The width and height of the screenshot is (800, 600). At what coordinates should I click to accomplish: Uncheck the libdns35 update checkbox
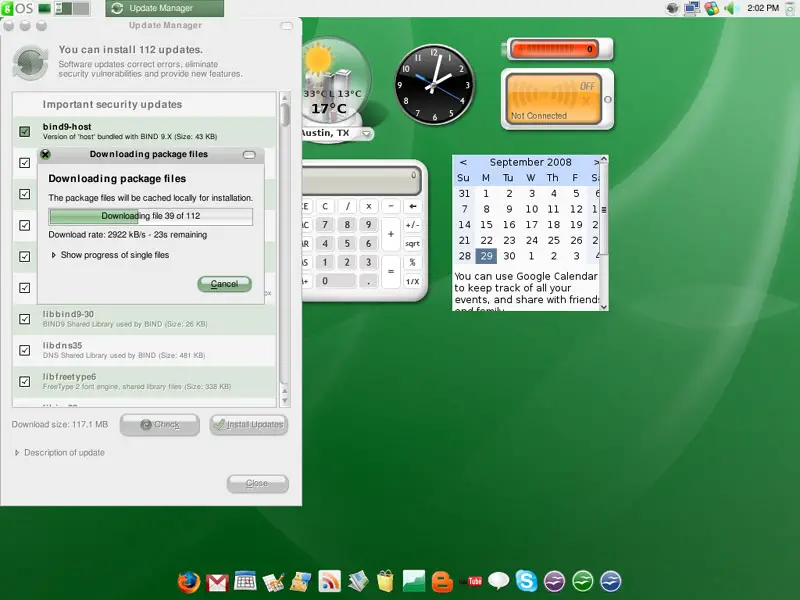coord(24,351)
